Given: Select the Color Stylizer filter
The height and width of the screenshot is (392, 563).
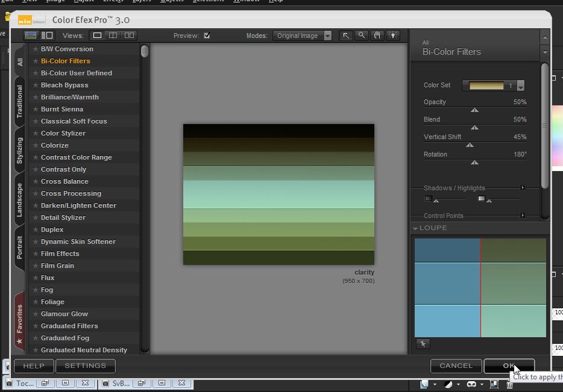Looking at the screenshot, I should point(63,133).
